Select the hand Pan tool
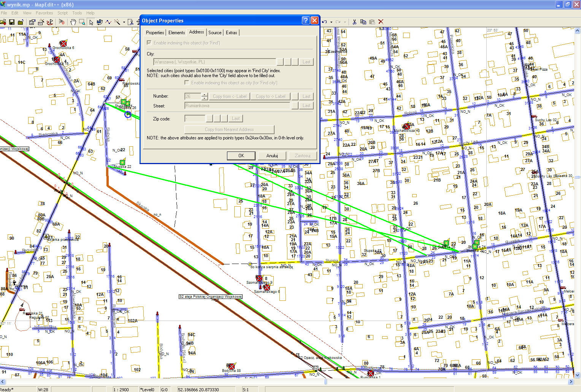The height and width of the screenshot is (392, 581). coord(73,22)
